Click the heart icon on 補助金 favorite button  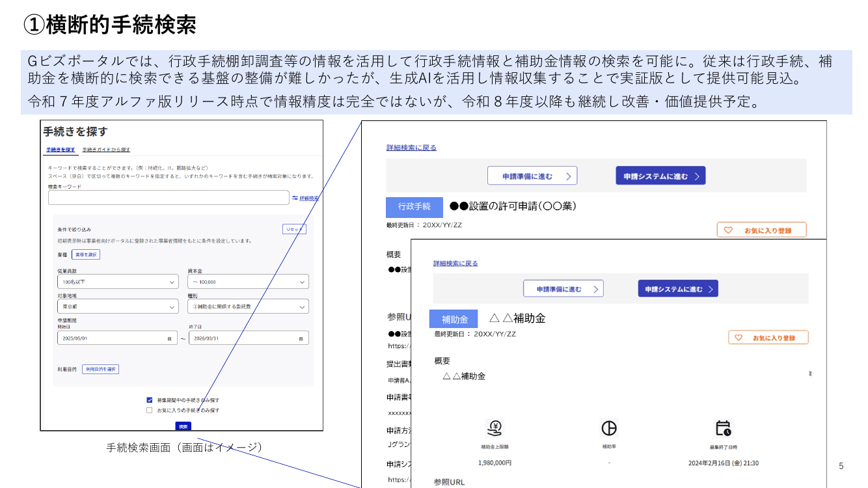coord(739,338)
